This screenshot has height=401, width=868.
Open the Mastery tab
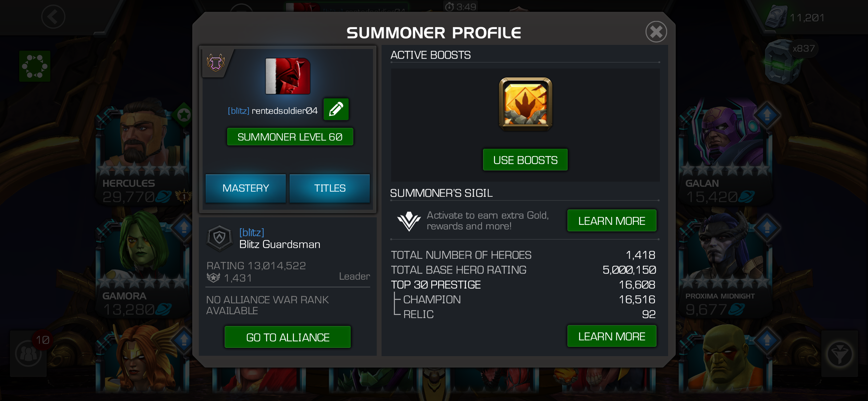click(245, 188)
